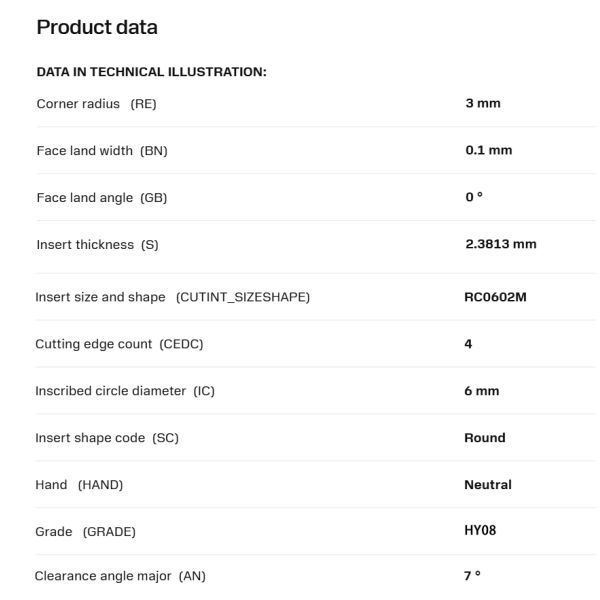
Task: Click the DATA IN TECHNICAL ILLUSTRATION subheading
Action: click(151, 72)
